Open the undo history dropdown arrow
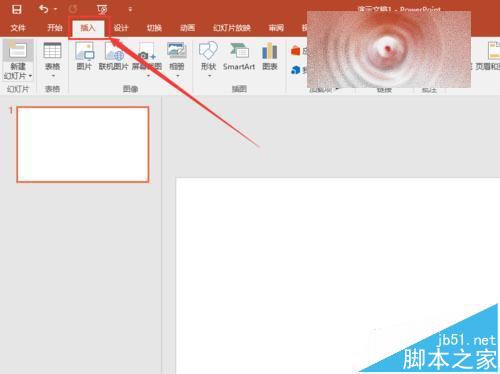This screenshot has width=500, height=374. [56, 9]
